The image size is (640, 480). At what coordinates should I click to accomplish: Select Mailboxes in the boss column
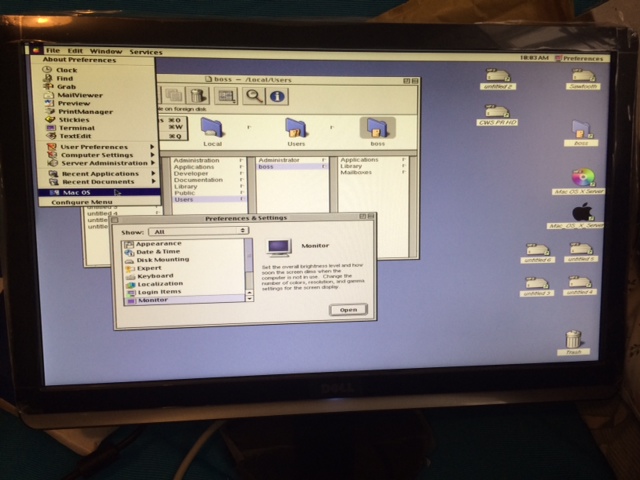356,172
